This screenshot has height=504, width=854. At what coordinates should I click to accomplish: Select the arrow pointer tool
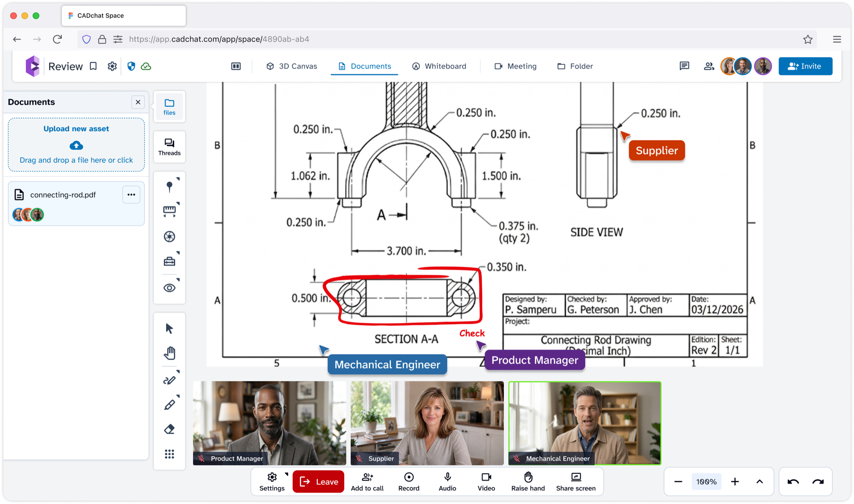point(170,328)
